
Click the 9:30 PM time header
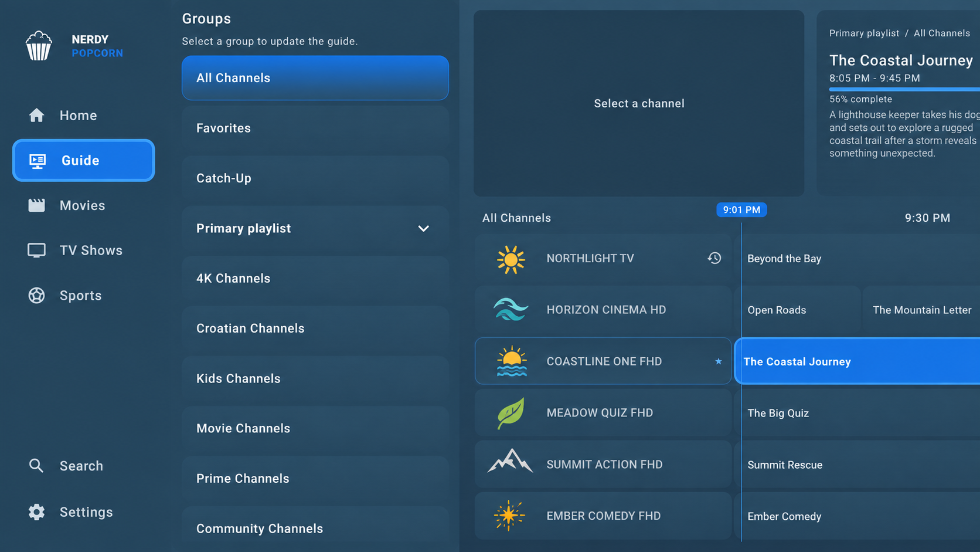[927, 218]
